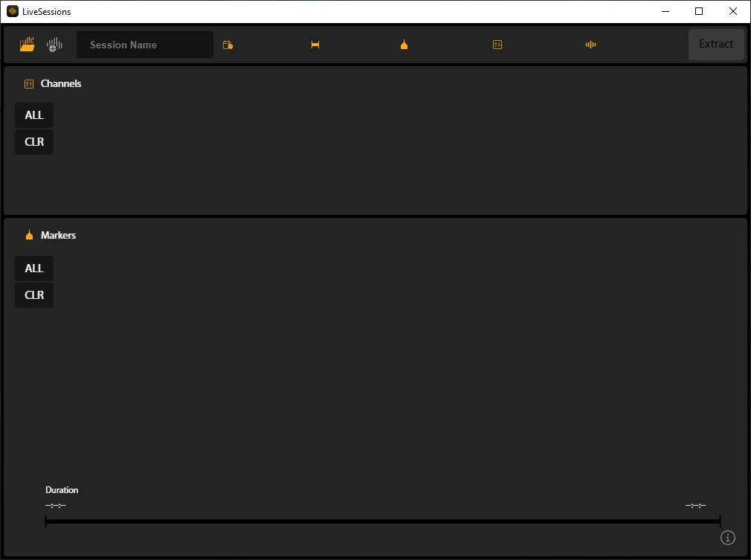
Task: Click the right handle of the Duration slider
Action: click(720, 521)
